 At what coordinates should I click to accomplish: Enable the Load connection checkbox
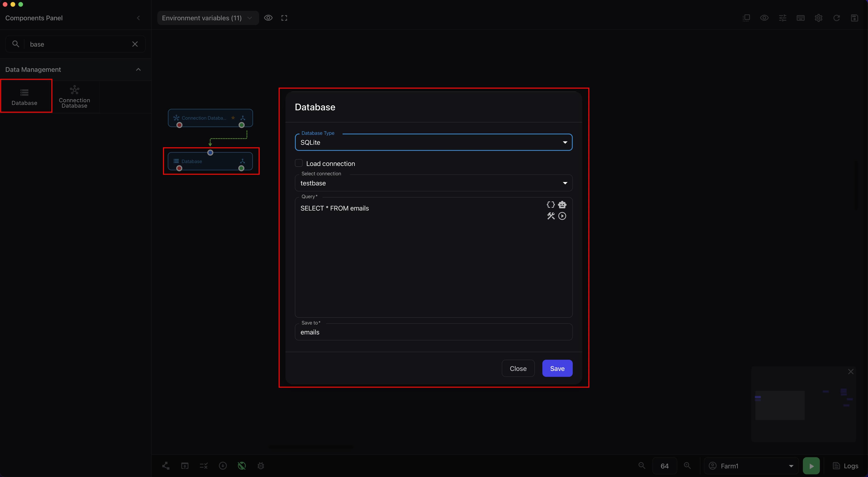pos(299,163)
